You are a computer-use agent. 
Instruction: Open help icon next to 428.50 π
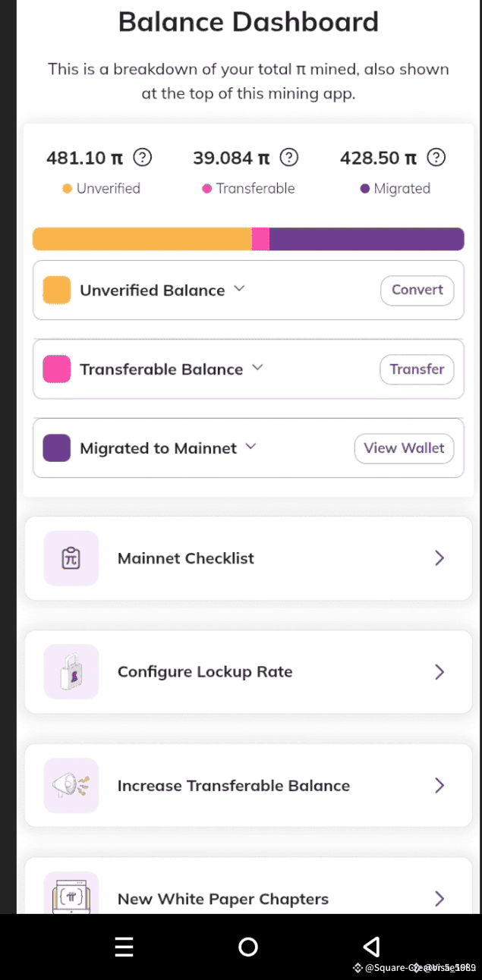coord(436,158)
